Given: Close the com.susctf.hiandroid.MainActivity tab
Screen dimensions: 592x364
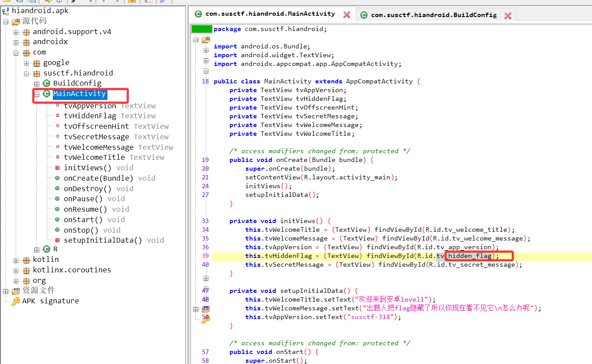Looking at the screenshot, I should pyautogui.click(x=346, y=15).
